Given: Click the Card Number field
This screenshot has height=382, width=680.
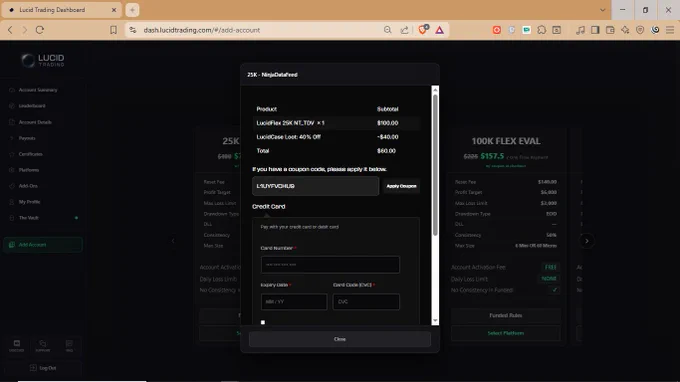Looking at the screenshot, I should point(330,264).
